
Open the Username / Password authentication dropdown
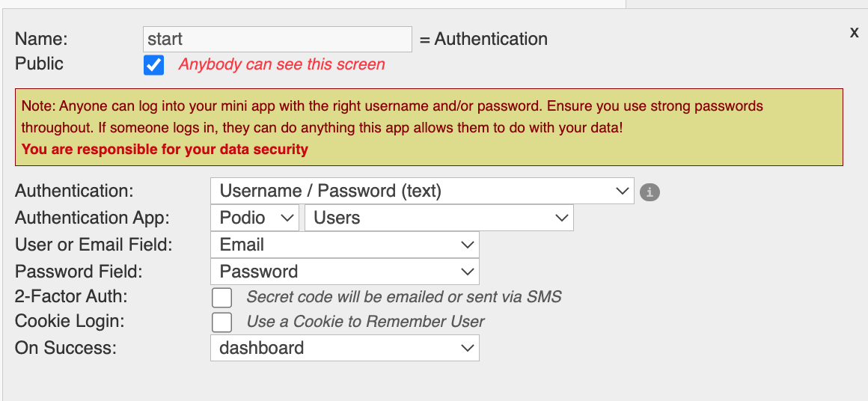pyautogui.click(x=422, y=191)
